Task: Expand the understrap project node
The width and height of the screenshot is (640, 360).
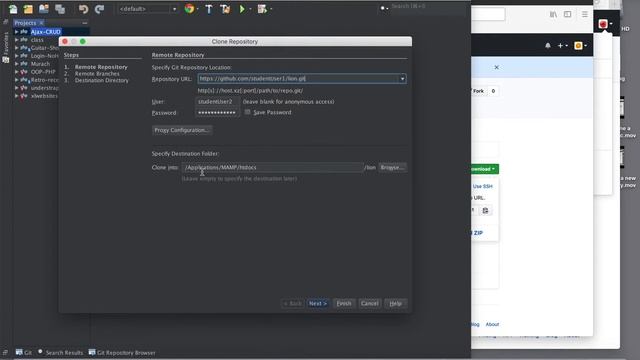Action: (16, 88)
